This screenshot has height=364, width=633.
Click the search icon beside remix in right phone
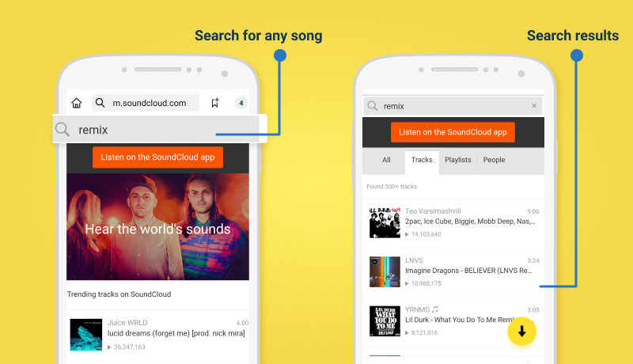click(x=373, y=106)
